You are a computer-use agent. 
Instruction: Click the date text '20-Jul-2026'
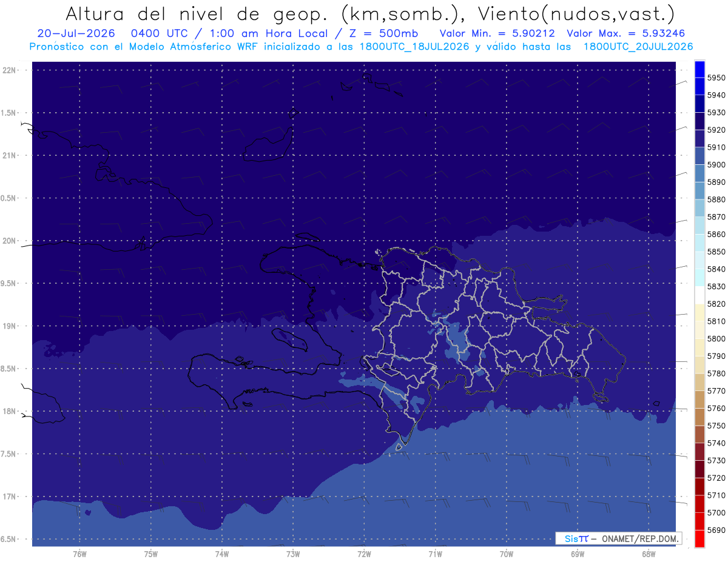point(76,33)
